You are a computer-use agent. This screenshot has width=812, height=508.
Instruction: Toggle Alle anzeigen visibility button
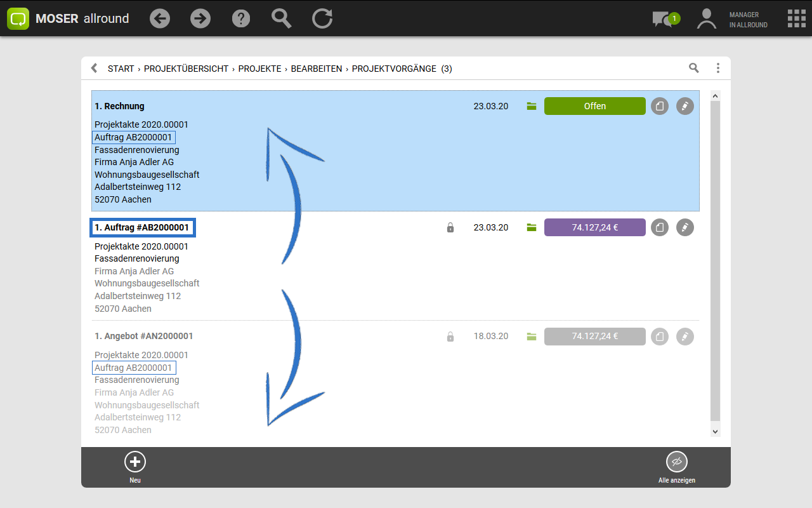click(676, 462)
